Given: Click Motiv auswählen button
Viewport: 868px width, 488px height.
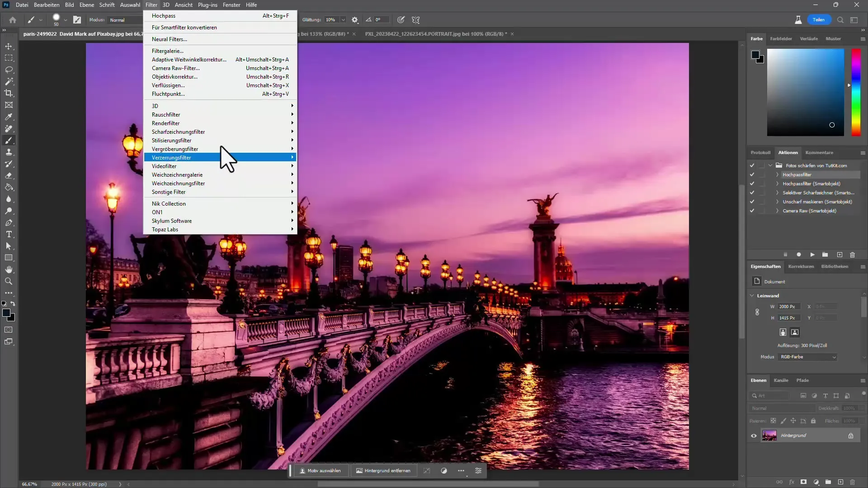Looking at the screenshot, I should pyautogui.click(x=320, y=471).
